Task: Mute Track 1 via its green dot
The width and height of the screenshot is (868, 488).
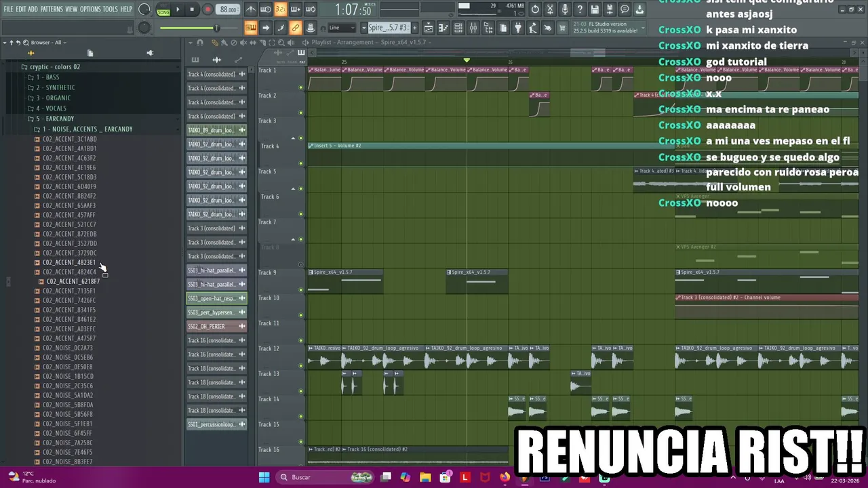Action: (300, 87)
